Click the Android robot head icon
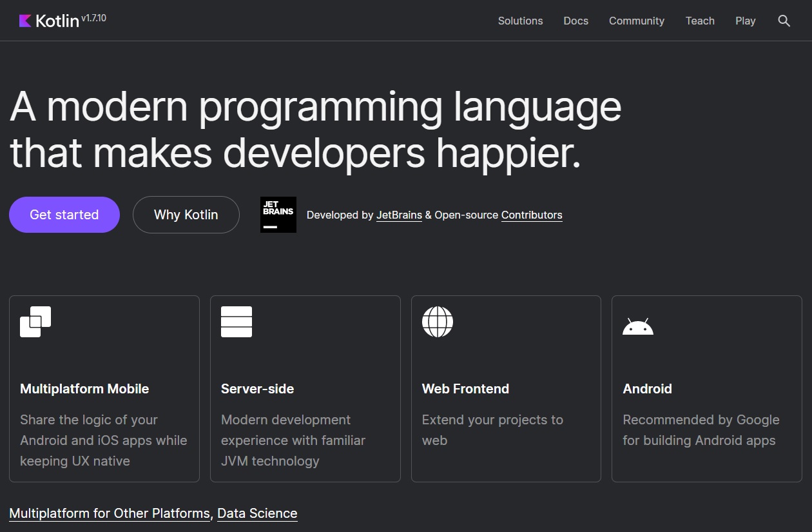This screenshot has width=812, height=532. [638, 326]
